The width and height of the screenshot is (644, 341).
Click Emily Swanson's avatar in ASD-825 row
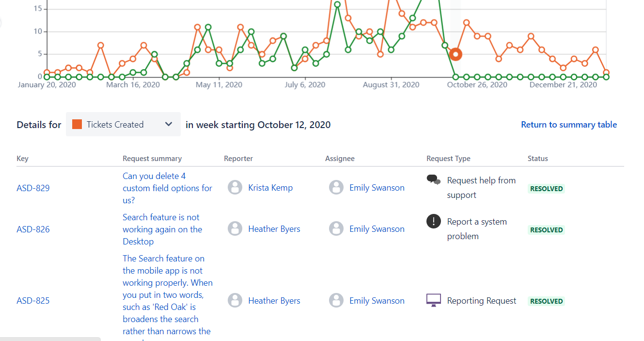(336, 301)
